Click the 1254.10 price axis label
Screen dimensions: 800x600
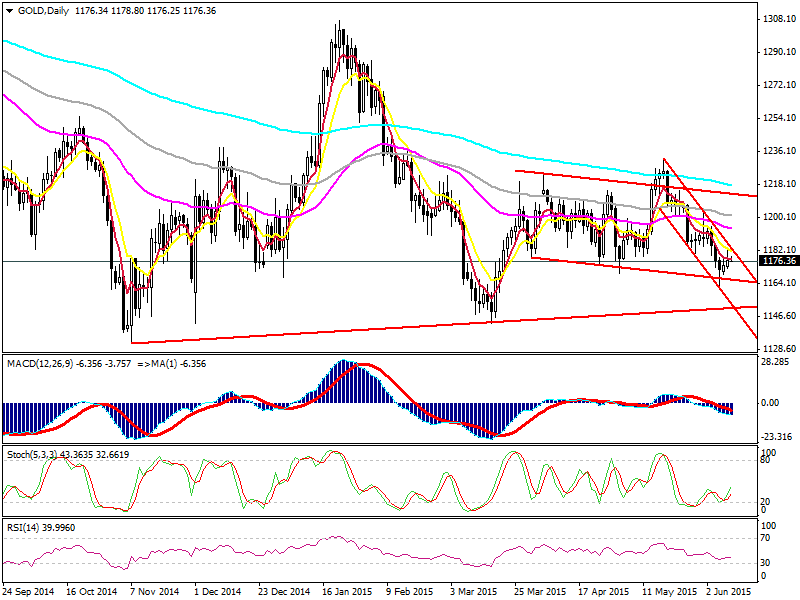780,118
